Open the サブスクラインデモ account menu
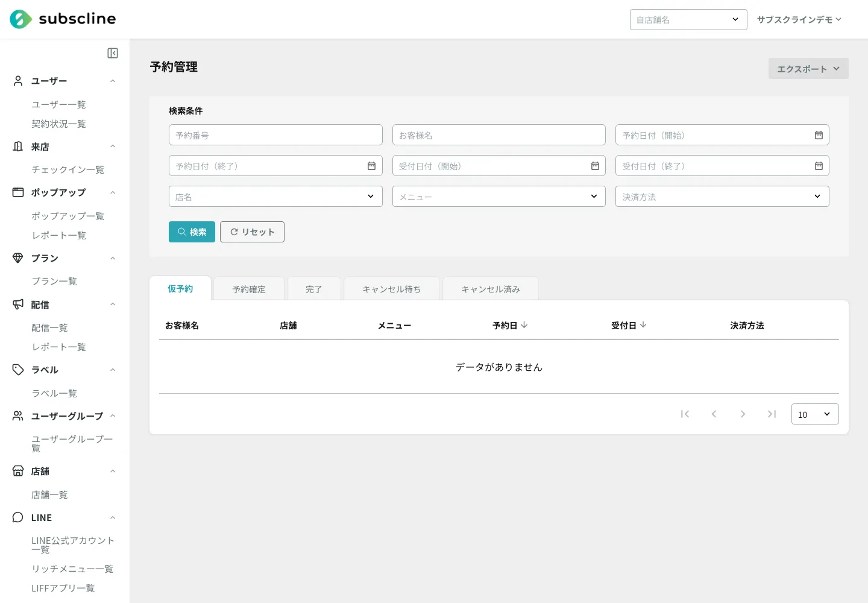The height and width of the screenshot is (603, 868). point(799,20)
